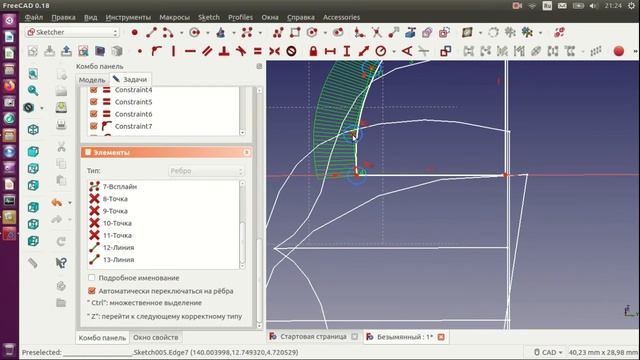Open the Файл menu
The width and height of the screenshot is (640, 360).
point(33,17)
